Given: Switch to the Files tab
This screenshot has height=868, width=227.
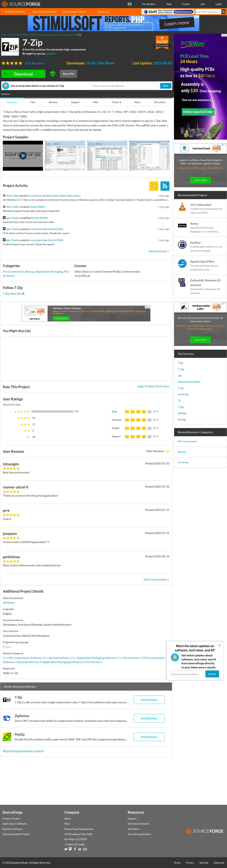Looking at the screenshot, I should point(33,102).
